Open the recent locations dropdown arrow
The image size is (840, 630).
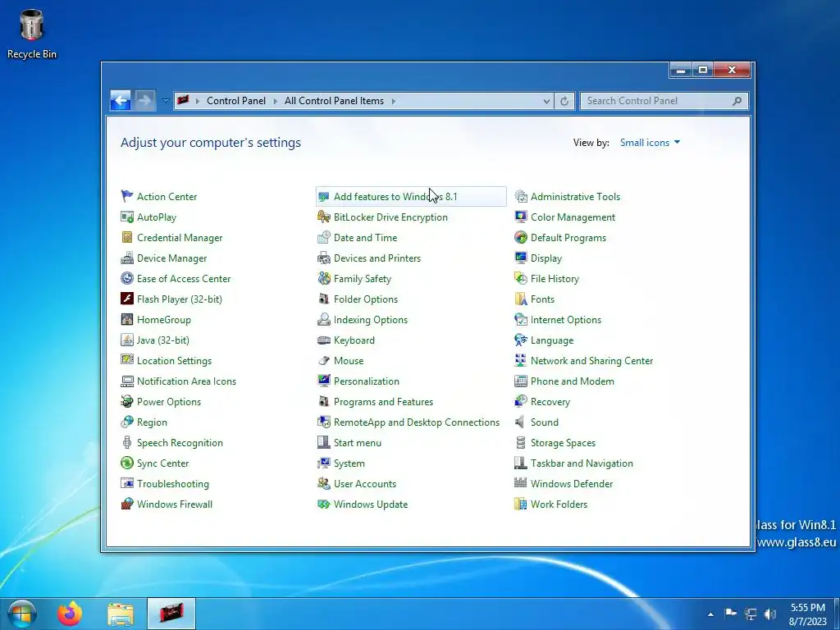166,101
